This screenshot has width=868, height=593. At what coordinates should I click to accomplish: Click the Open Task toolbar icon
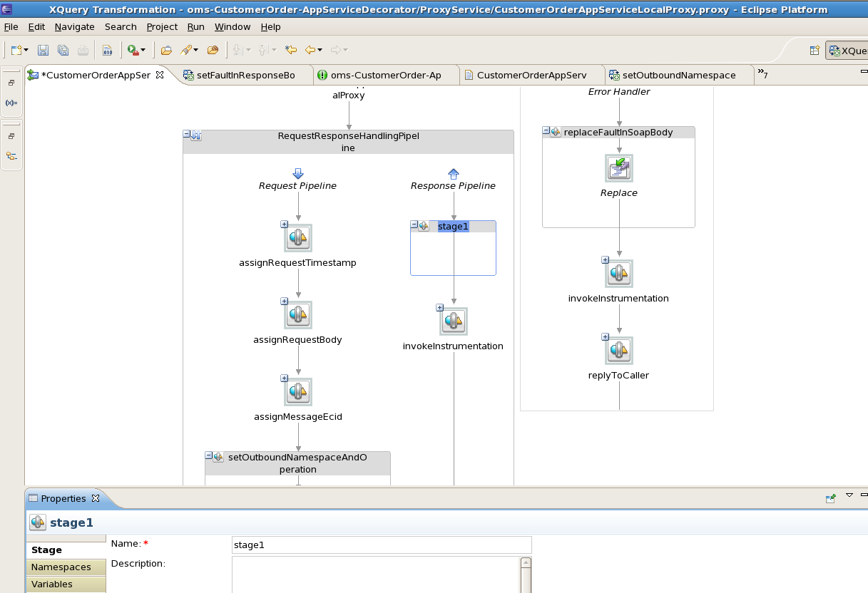tap(213, 50)
